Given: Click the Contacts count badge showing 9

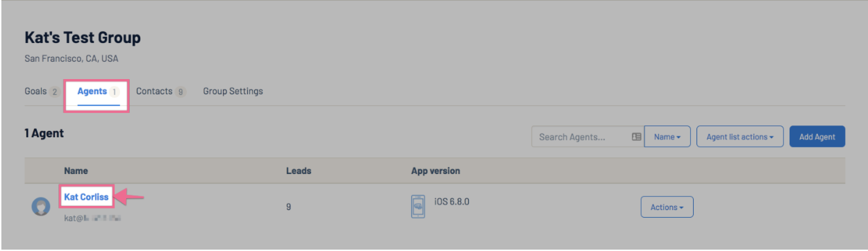Looking at the screenshot, I should 181,92.
